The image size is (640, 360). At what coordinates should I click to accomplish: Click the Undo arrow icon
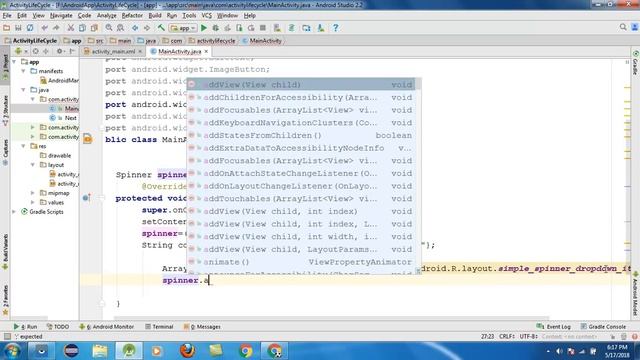pyautogui.click(x=44, y=28)
